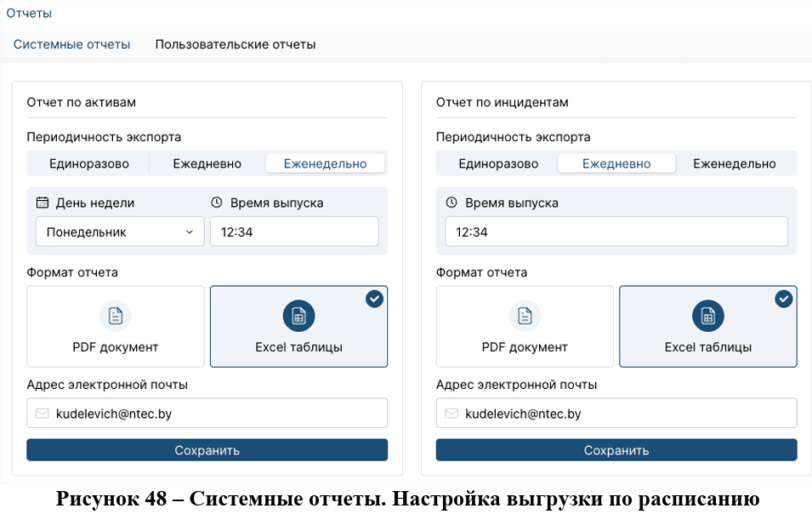The height and width of the screenshot is (514, 812).
Task: Click assets report time field showing 12:34
Action: tap(293, 231)
